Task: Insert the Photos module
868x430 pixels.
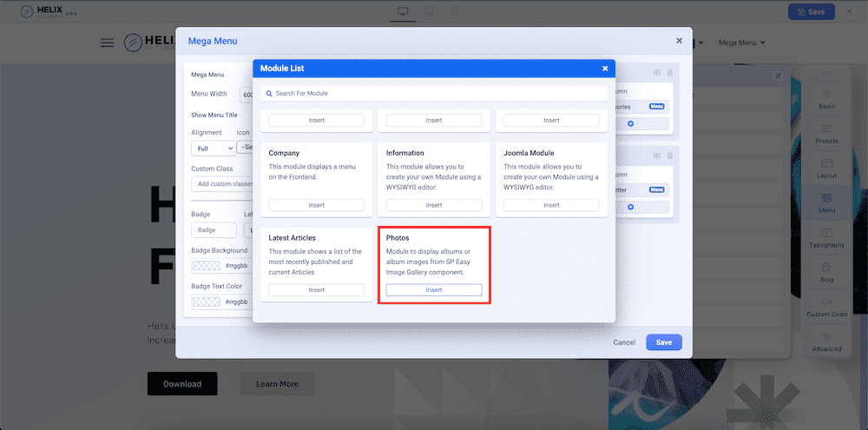Action: (434, 290)
